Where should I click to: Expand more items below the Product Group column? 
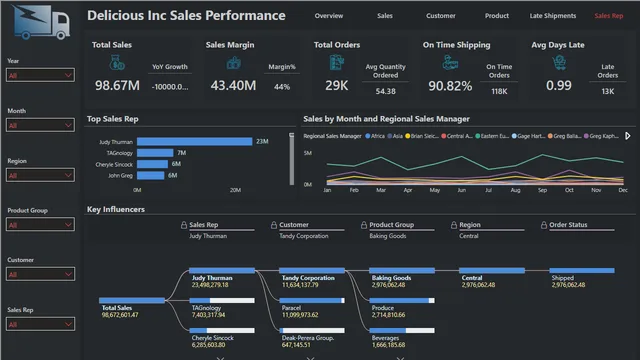pyautogui.click(x=400, y=358)
